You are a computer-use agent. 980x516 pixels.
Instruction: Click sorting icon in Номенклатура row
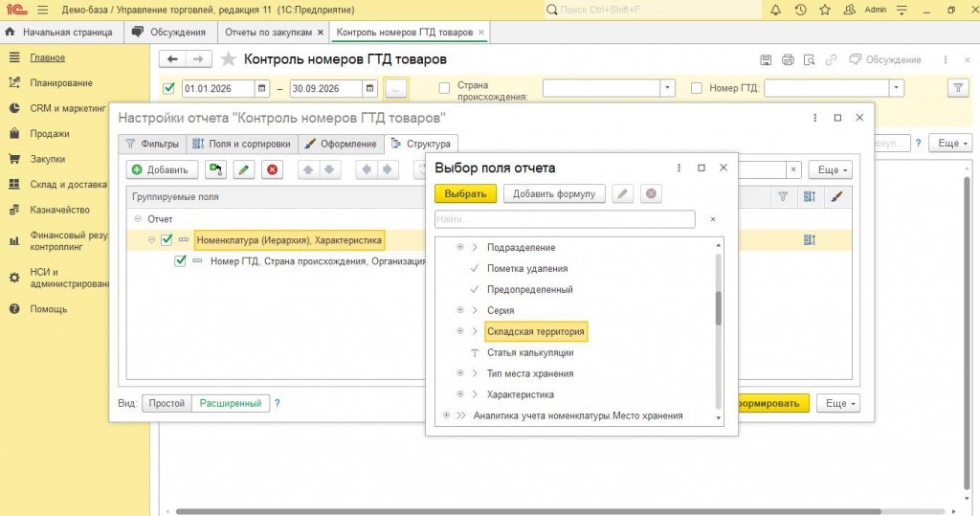pos(810,239)
